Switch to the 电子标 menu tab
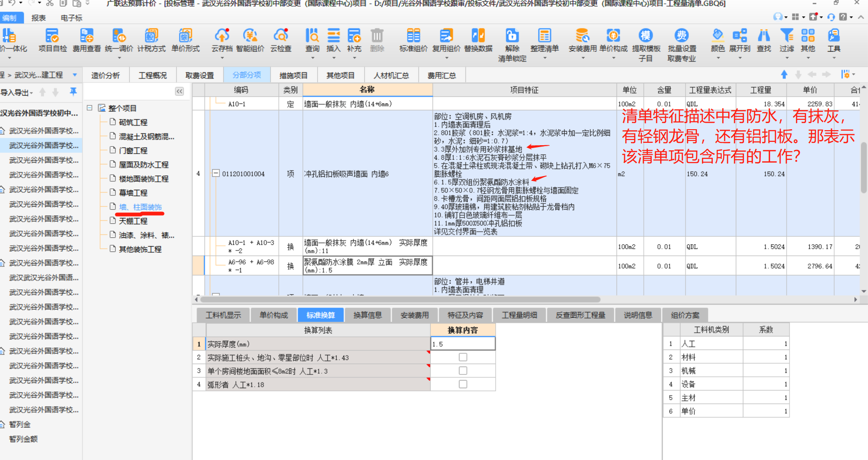The height and width of the screenshot is (460, 868). point(71,18)
